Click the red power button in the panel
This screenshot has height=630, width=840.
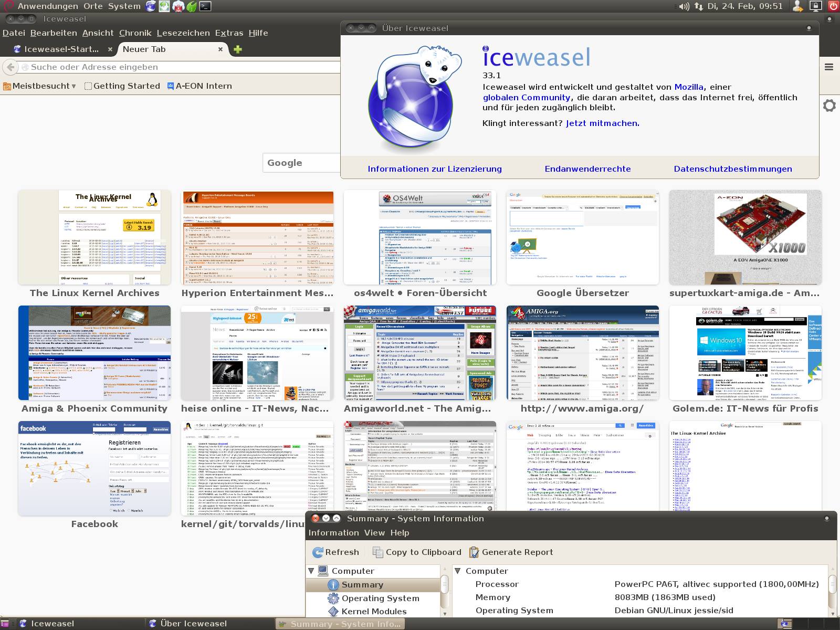(833, 6)
